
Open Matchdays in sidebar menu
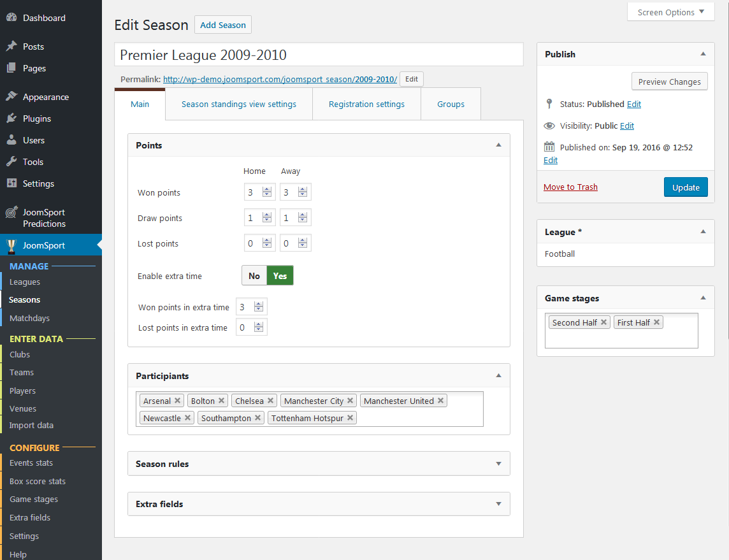pyautogui.click(x=29, y=319)
